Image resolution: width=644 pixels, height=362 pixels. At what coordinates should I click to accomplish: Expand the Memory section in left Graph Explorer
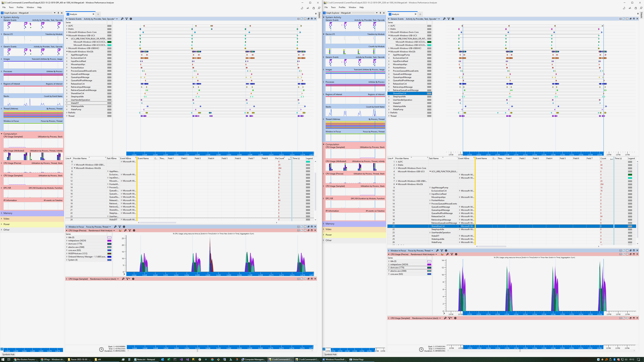coord(2,213)
